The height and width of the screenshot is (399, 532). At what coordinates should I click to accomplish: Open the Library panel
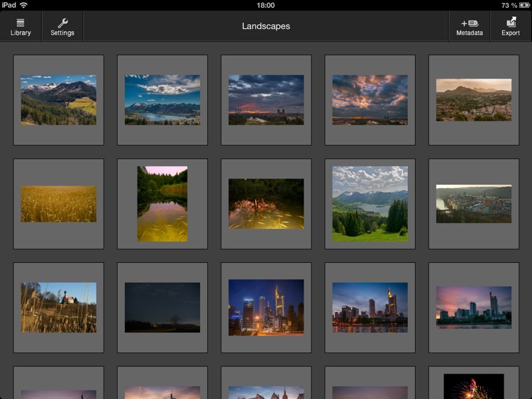pos(21,27)
